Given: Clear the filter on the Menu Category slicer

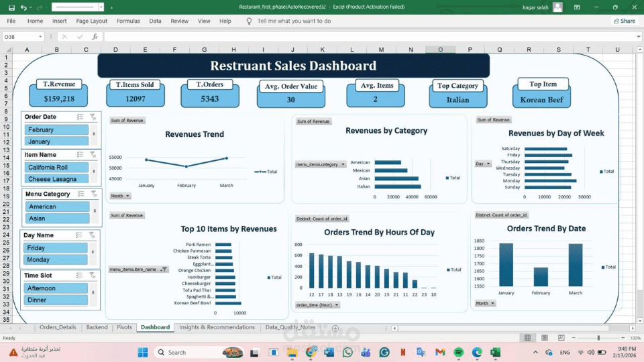Looking at the screenshot, I should pyautogui.click(x=94, y=194).
